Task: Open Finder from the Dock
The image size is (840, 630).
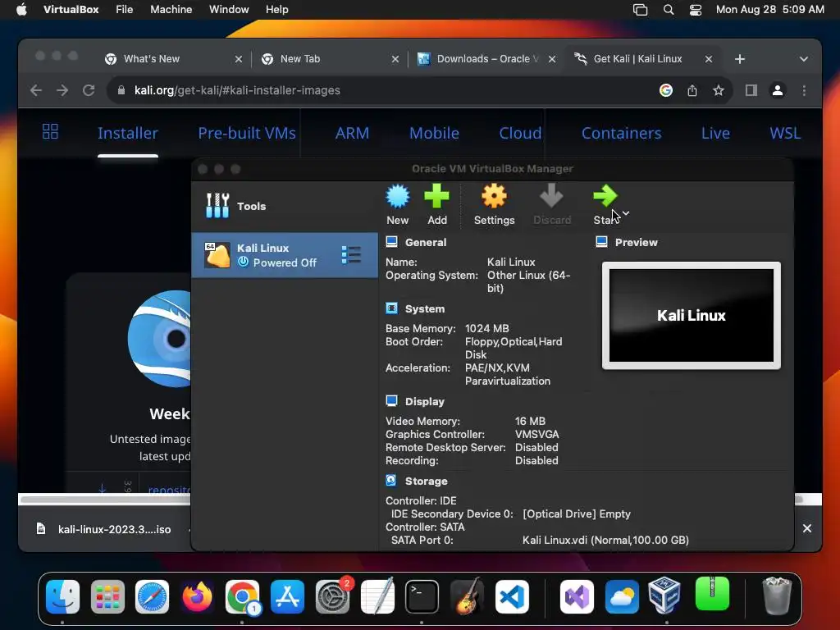Action: (62, 596)
